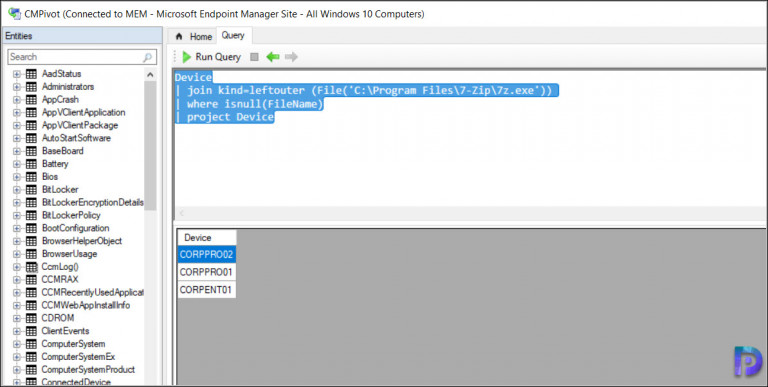
Task: Click the search magnifier icon in Entities
Action: [147, 57]
